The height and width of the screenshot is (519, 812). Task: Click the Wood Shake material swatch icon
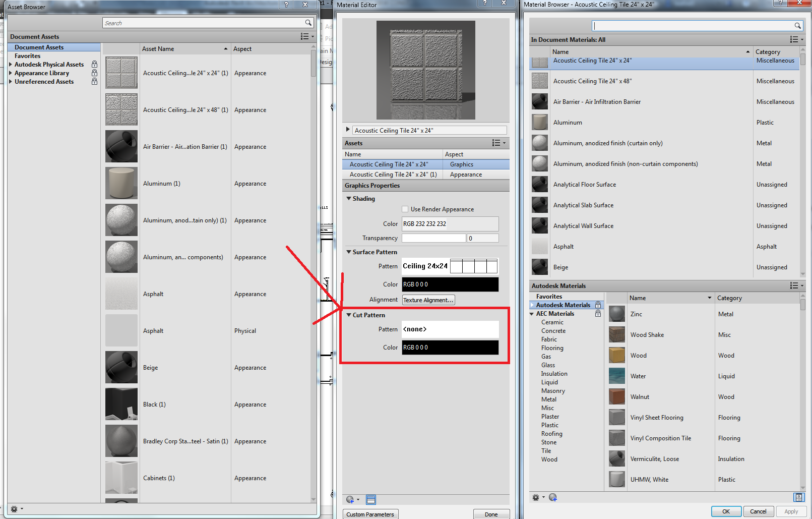coord(617,335)
